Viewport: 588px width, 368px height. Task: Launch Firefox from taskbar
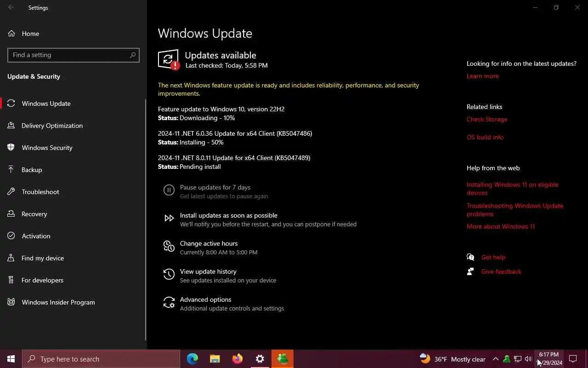pyautogui.click(x=237, y=359)
